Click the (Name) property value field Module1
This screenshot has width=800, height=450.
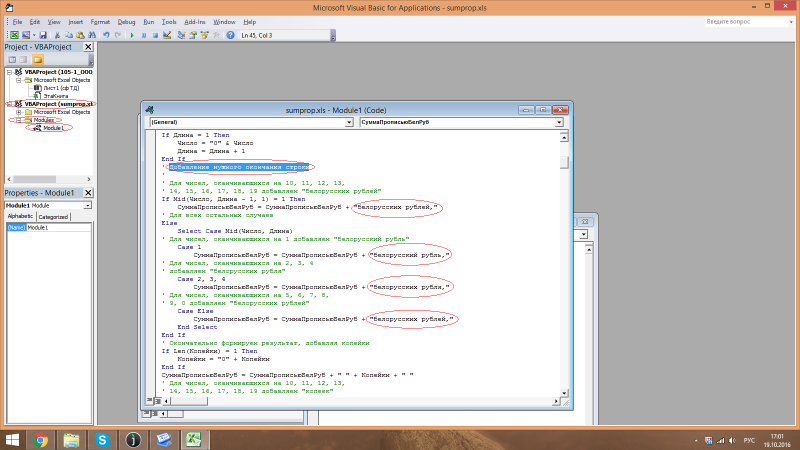click(x=59, y=228)
